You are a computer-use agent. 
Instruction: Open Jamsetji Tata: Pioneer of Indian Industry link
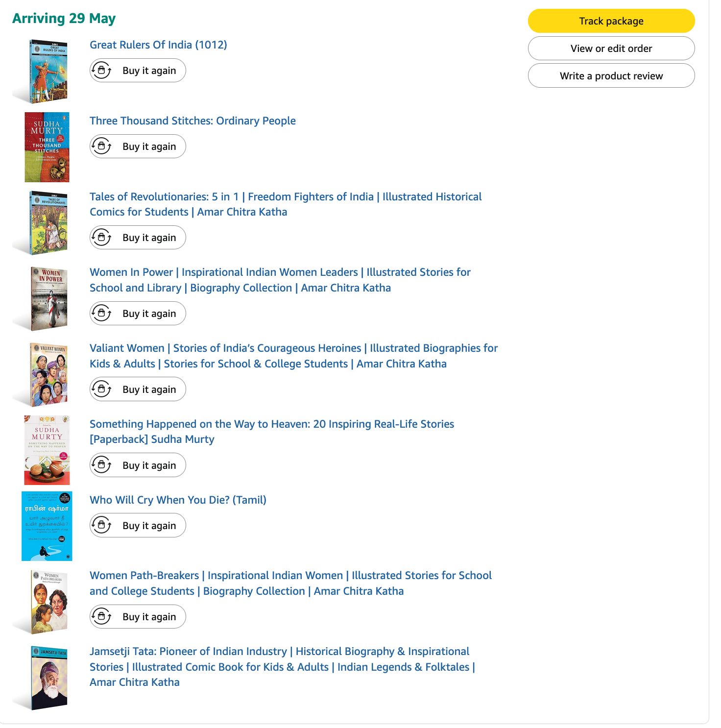tap(279, 667)
